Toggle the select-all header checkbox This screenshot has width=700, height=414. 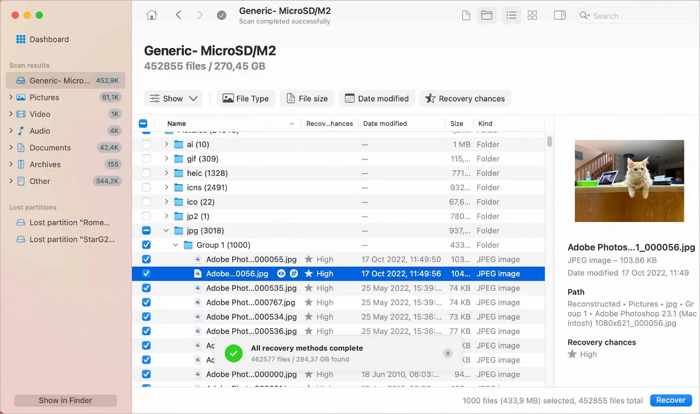coord(143,124)
